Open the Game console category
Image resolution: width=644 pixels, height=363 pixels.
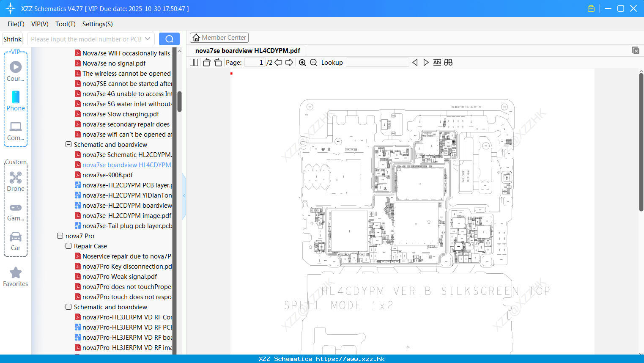tap(16, 212)
